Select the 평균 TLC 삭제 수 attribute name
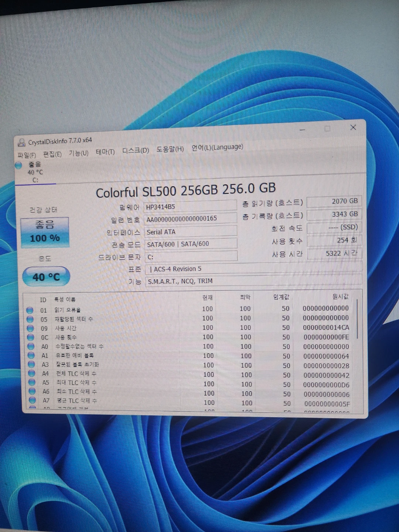399x532 pixels. click(x=77, y=400)
